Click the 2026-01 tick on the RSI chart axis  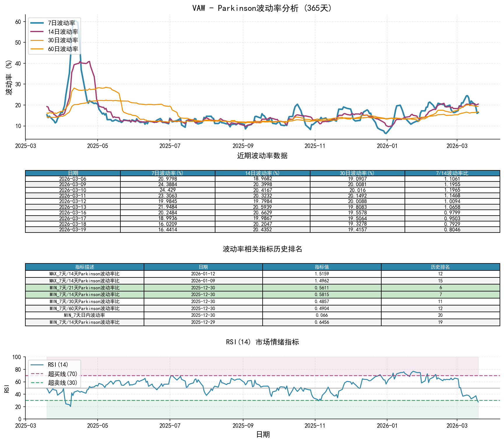coord(387,425)
